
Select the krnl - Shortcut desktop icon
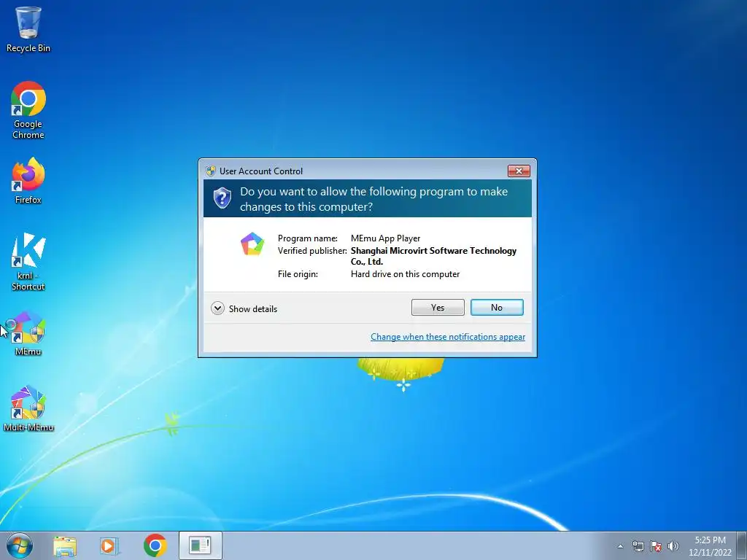pyautogui.click(x=28, y=262)
